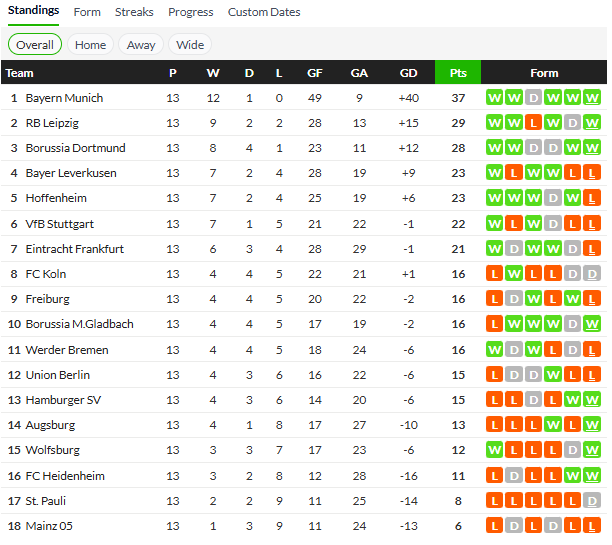Select the Custom Dates tab
This screenshot has height=545, width=612.
(264, 12)
